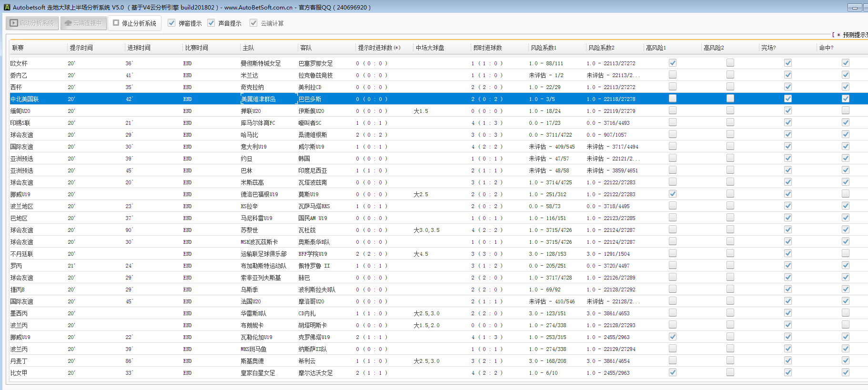This screenshot has height=390, width=868.
Task: Select the 不丹廷联 match row
Action: pyautogui.click(x=143, y=254)
